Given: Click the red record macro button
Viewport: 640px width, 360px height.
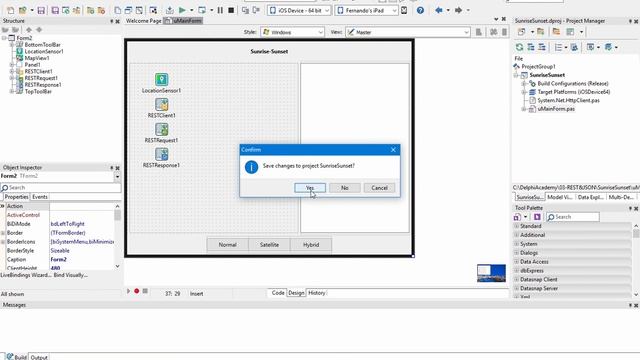Looking at the screenshot, I should (x=137, y=291).
